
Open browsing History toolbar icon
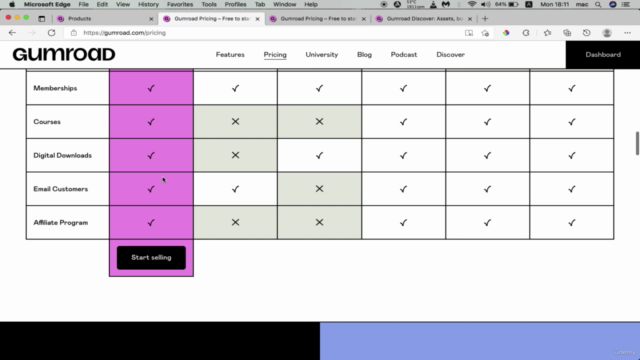587,33
